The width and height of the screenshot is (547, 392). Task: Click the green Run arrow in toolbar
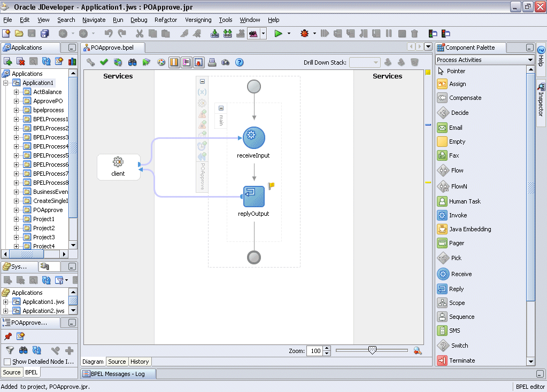click(x=278, y=34)
